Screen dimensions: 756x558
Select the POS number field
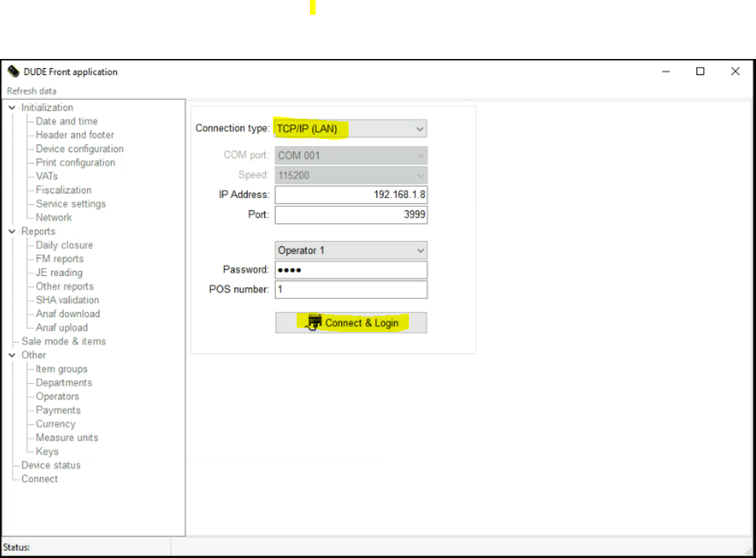coord(351,289)
